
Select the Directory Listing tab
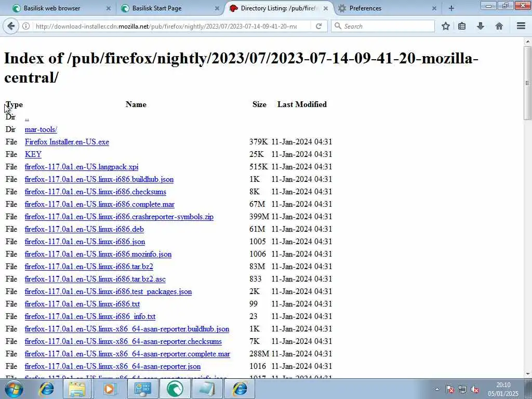coord(278,8)
